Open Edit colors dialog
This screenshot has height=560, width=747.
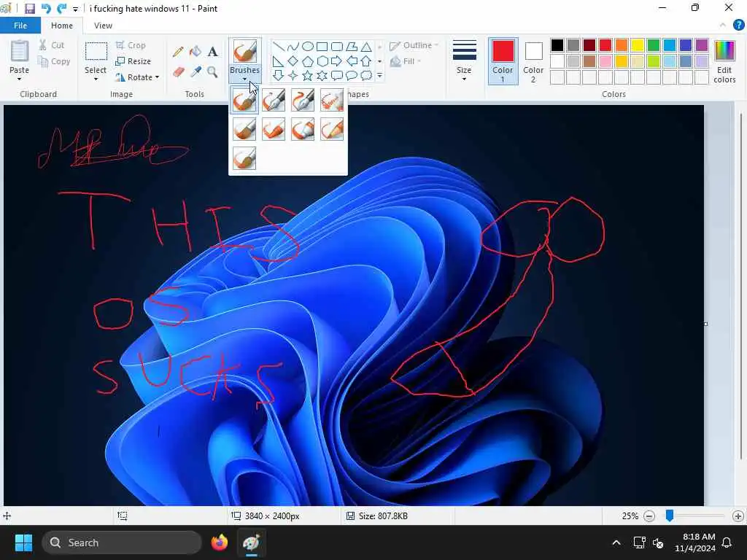point(724,61)
